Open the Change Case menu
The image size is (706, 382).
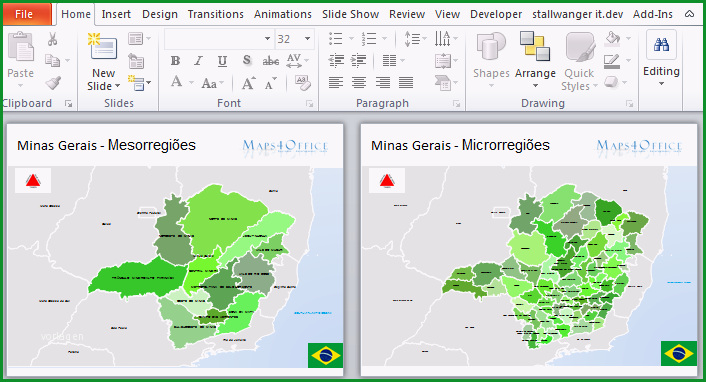(209, 83)
